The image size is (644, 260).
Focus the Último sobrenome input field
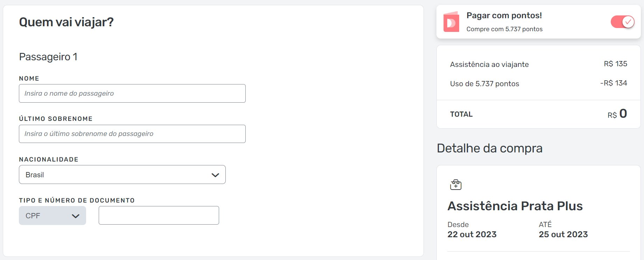coord(132,134)
